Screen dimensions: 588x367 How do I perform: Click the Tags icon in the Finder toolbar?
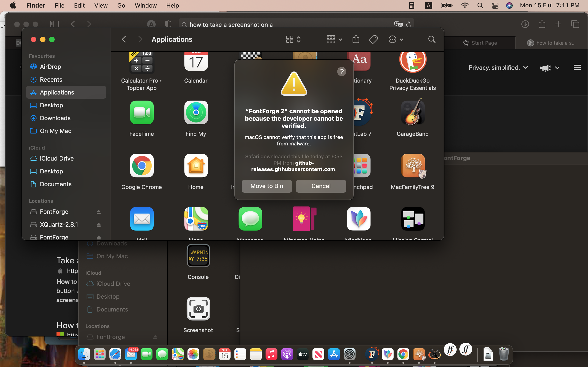[x=373, y=39]
